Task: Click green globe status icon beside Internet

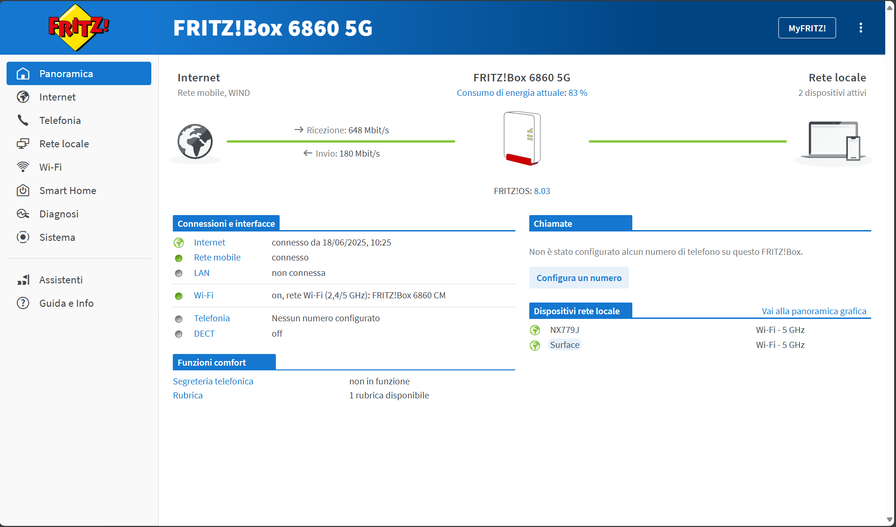Action: point(179,243)
